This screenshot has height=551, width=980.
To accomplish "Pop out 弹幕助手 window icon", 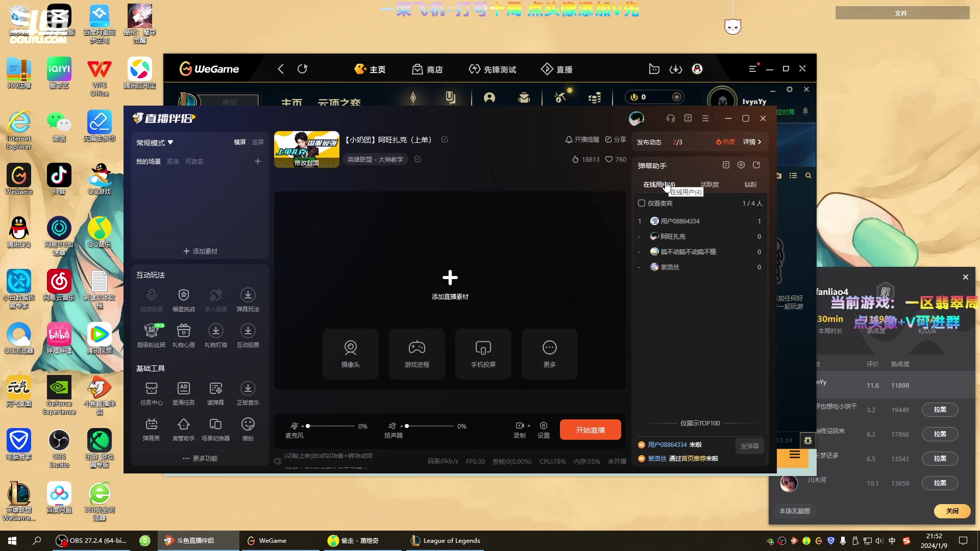I will (756, 165).
